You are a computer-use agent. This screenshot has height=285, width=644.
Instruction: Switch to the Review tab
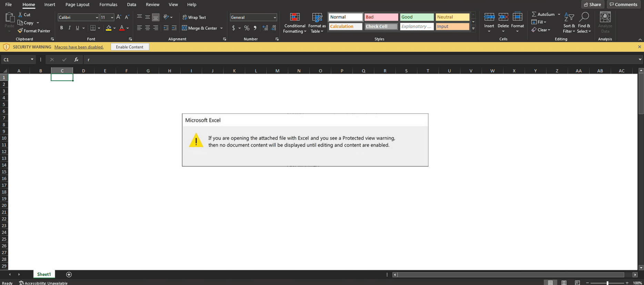(x=152, y=4)
